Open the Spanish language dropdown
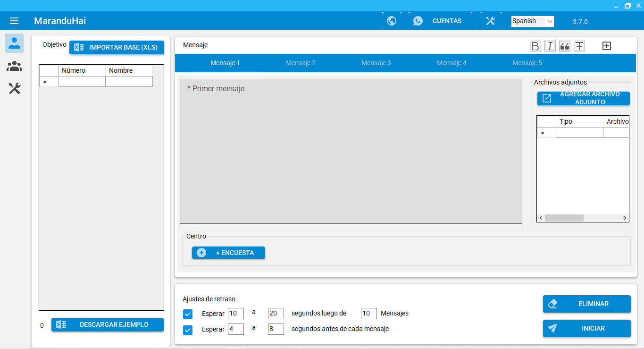This screenshot has width=644, height=349. click(532, 21)
